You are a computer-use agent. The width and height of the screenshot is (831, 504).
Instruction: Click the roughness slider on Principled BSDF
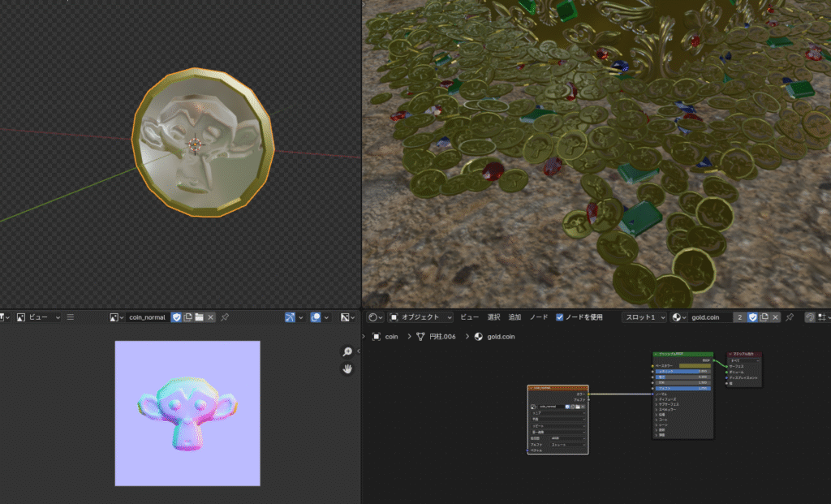tap(682, 377)
